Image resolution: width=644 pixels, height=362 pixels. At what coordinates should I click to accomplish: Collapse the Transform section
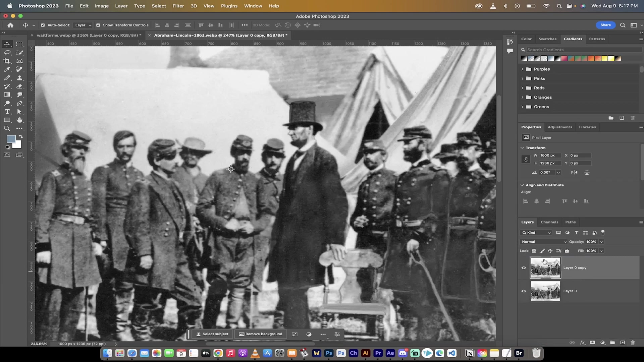click(x=522, y=148)
